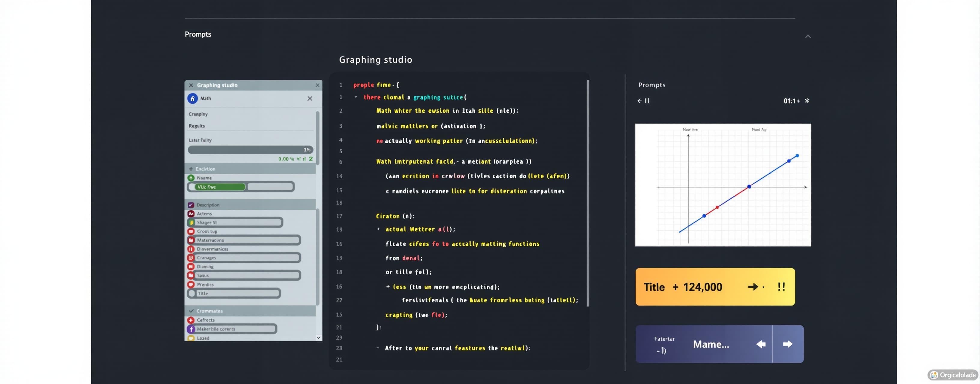Click the left arrow on the Faterler card

click(761, 344)
